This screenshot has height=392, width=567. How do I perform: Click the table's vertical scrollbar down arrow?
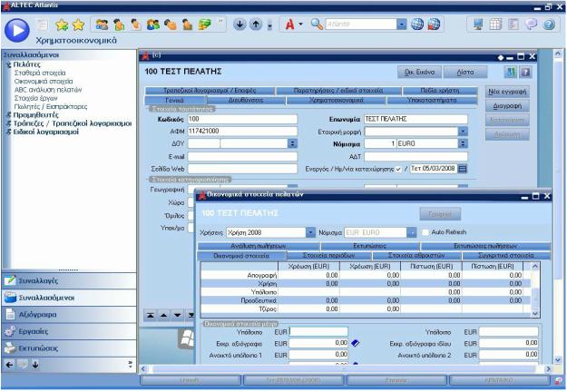tap(535, 314)
